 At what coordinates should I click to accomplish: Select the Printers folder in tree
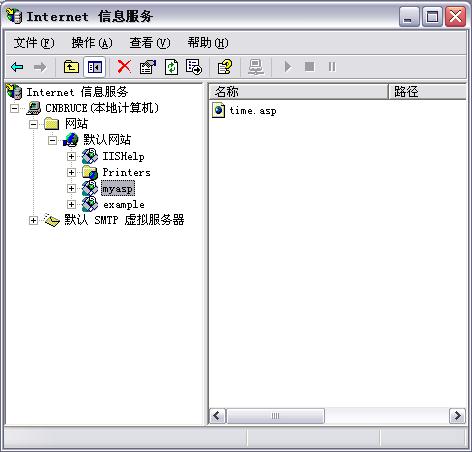[x=126, y=172]
